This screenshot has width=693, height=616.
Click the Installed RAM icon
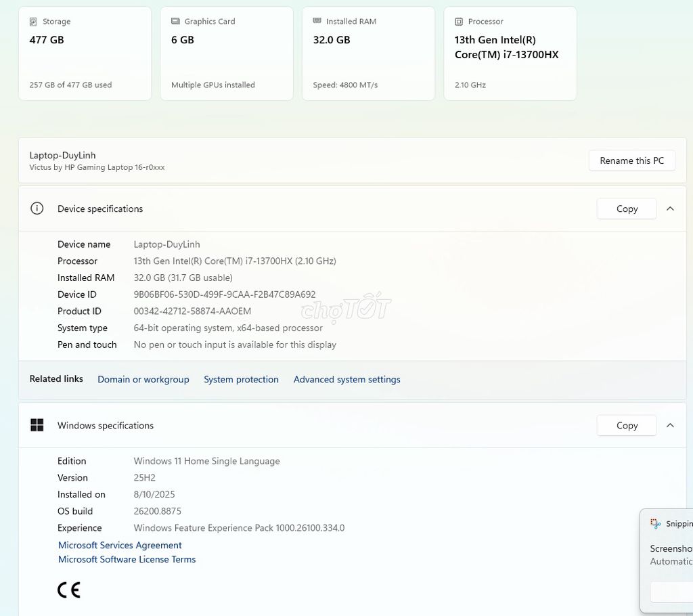tap(317, 21)
